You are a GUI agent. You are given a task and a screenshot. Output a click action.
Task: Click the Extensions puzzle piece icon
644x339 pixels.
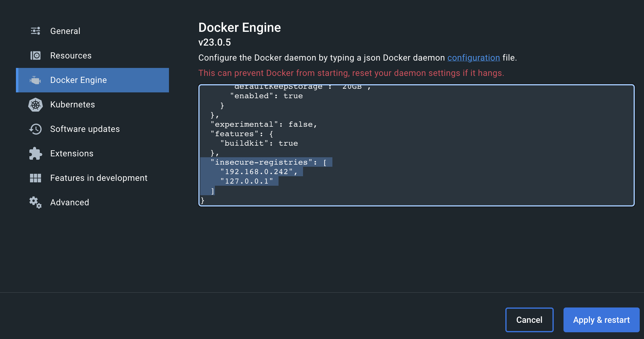click(x=36, y=154)
